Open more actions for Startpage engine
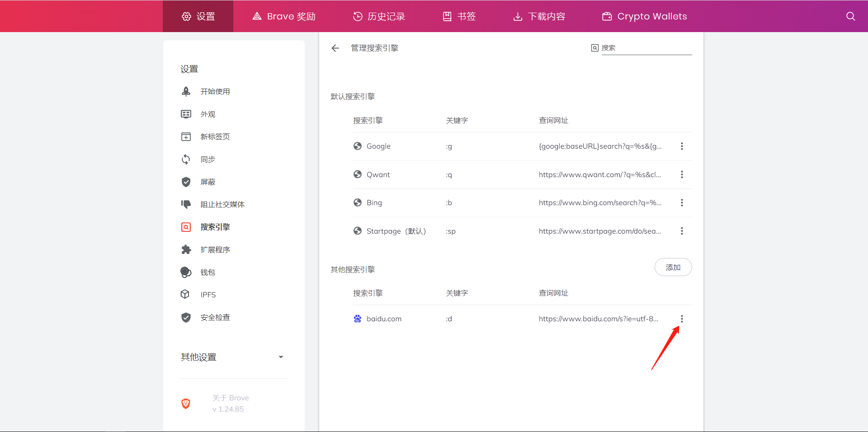The height and width of the screenshot is (432, 868). (x=682, y=231)
